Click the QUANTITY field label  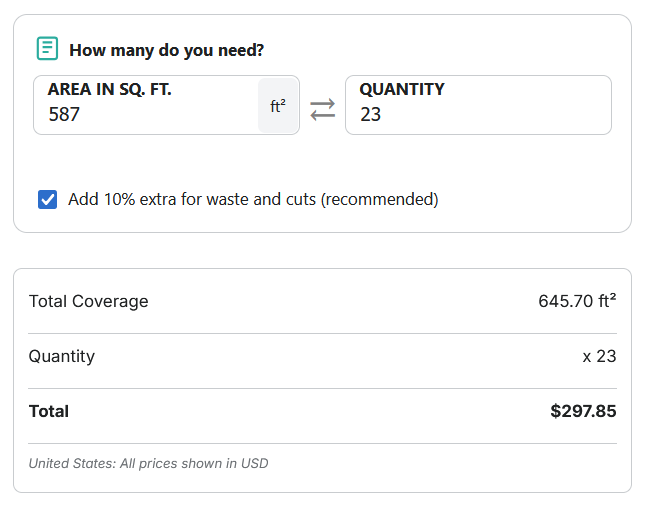[x=402, y=89]
